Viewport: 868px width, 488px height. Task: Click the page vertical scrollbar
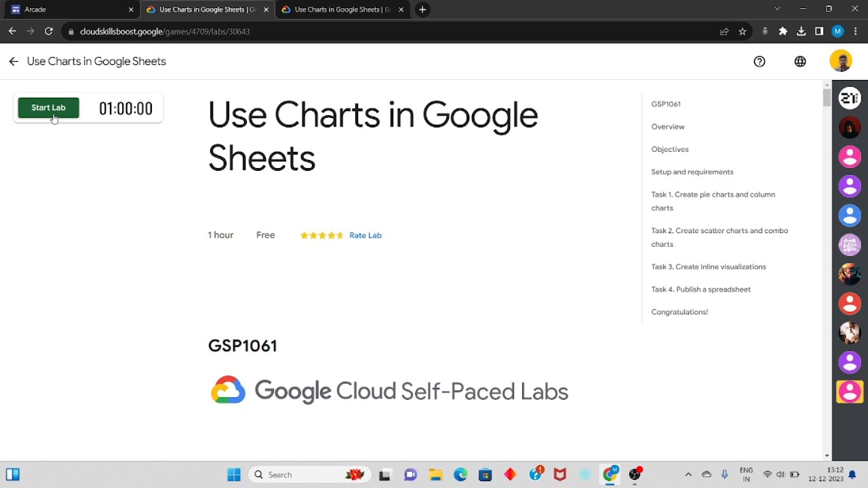[x=827, y=271]
